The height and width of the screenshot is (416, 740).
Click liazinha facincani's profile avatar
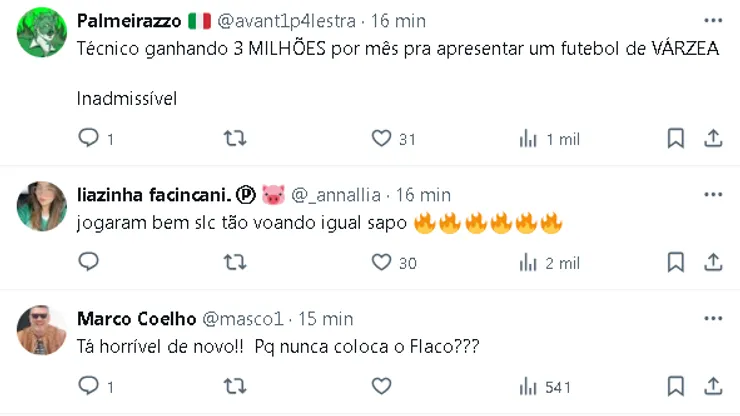coord(42,207)
